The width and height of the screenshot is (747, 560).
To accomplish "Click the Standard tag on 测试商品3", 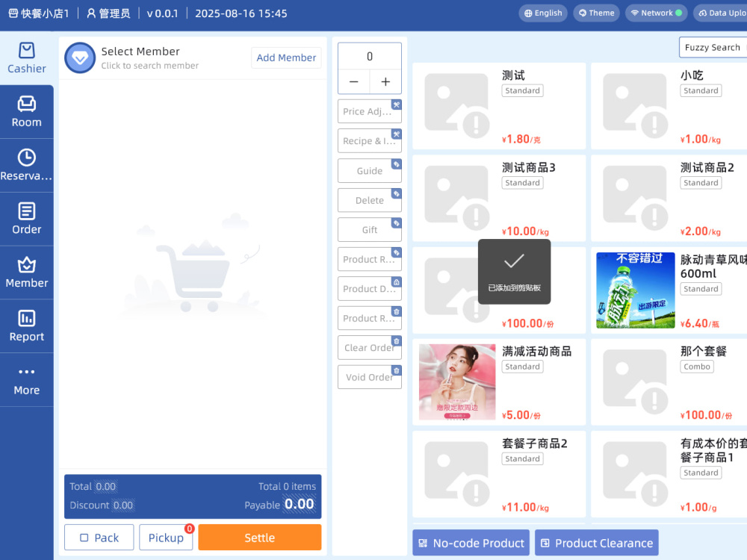I will click(523, 183).
